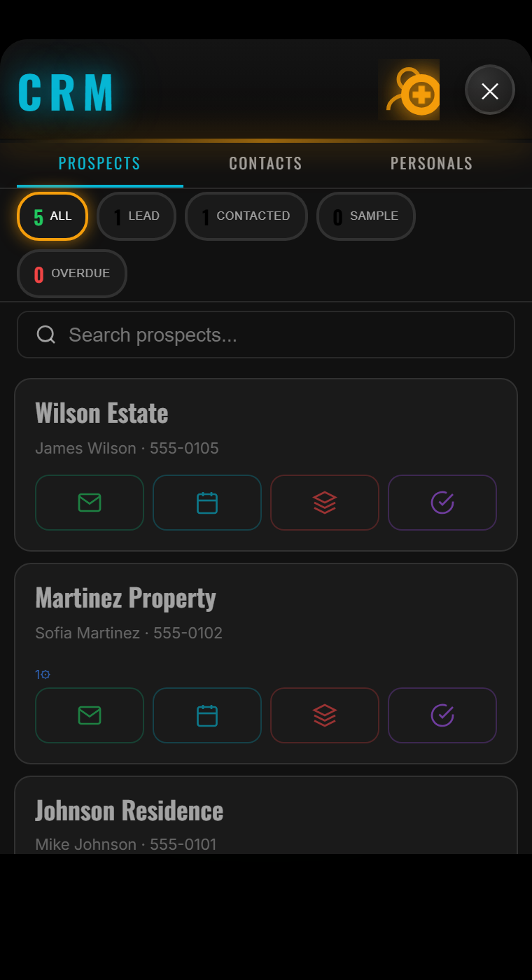
Task: Filter by SAMPLE status chip
Action: click(x=366, y=216)
